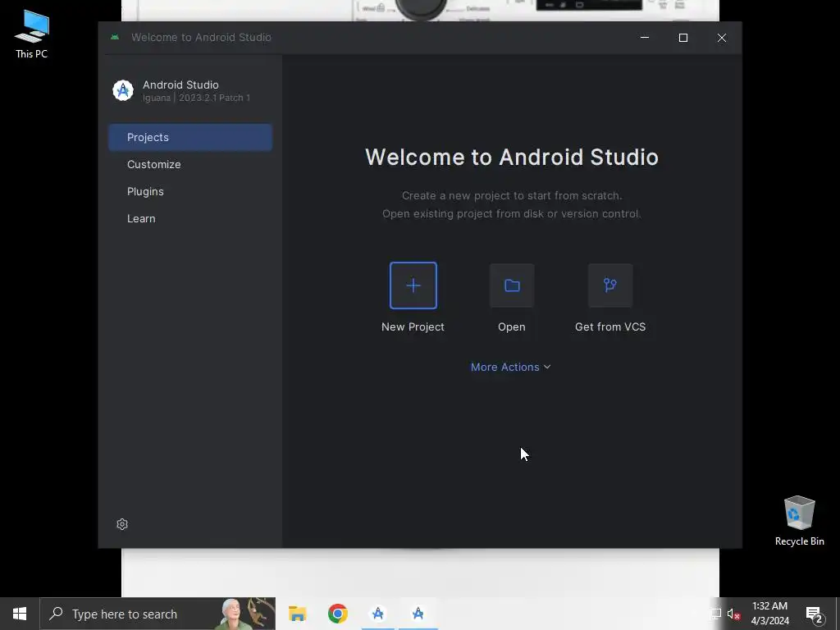Click the New Project label

coord(413,326)
